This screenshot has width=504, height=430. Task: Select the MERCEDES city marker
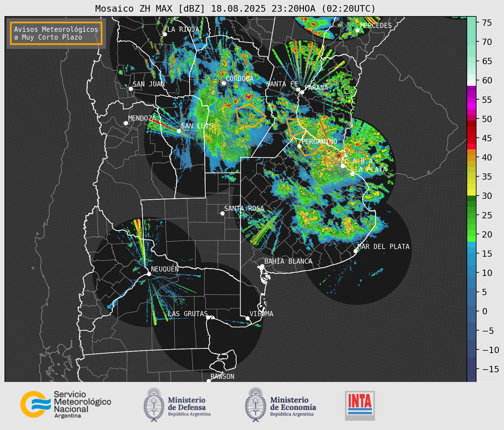358,30
